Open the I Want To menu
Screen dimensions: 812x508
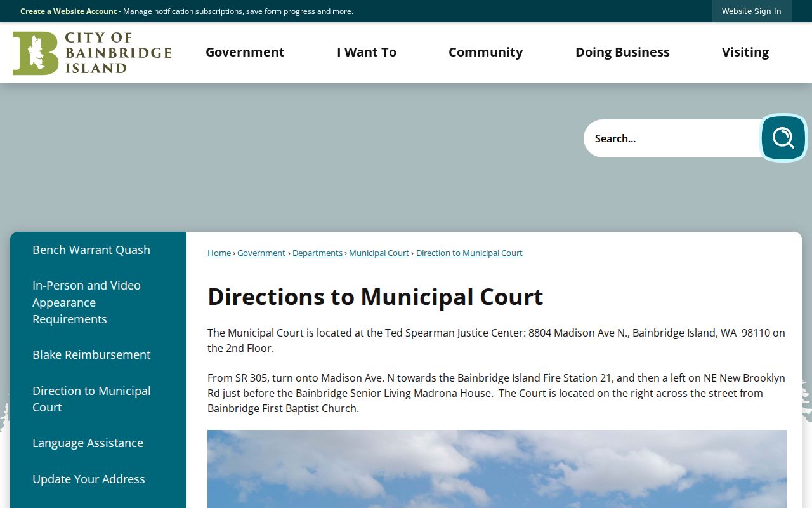[367, 52]
